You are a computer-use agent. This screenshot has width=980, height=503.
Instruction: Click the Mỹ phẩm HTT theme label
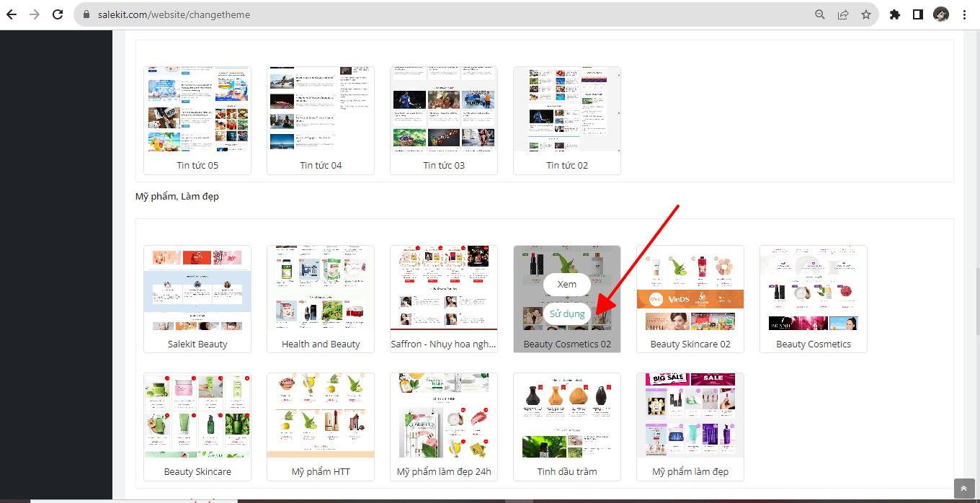tap(321, 471)
